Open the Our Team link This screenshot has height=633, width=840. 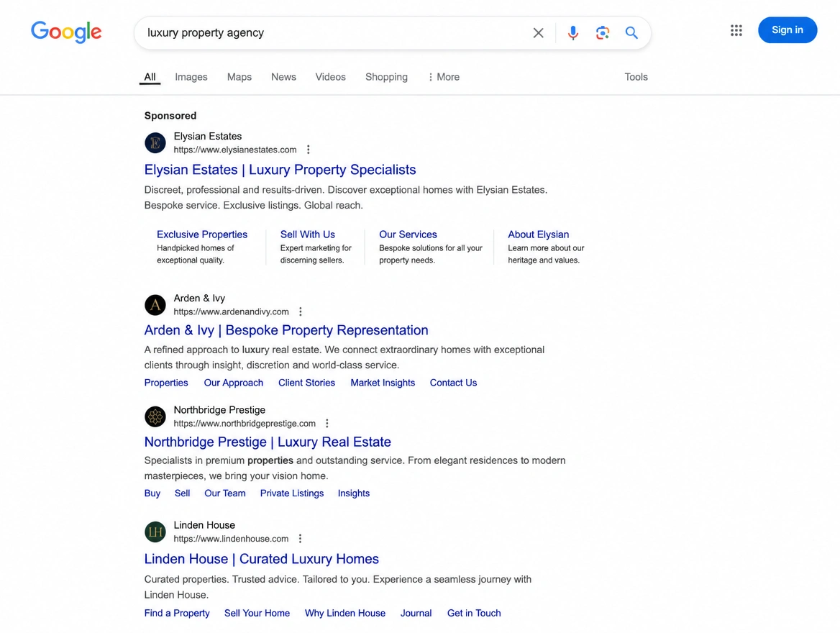(x=225, y=493)
